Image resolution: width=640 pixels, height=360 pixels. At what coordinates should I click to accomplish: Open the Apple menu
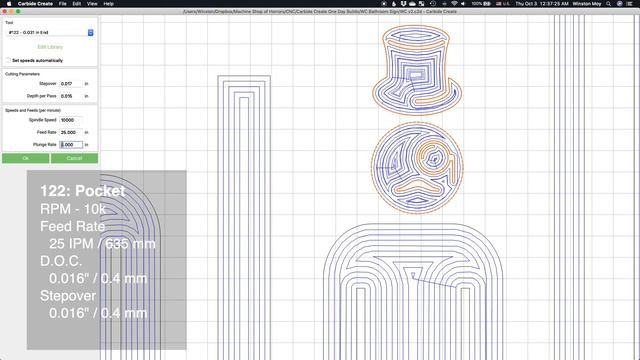9,3
